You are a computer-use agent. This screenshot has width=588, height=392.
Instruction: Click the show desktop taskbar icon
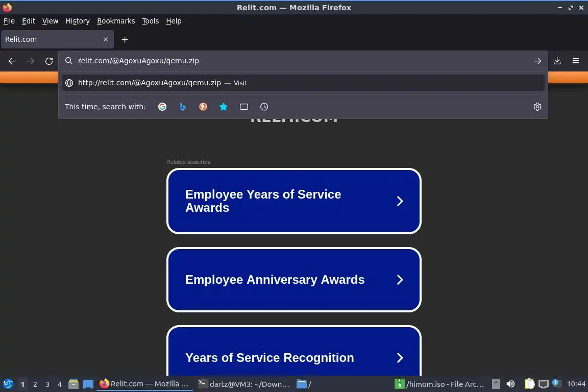coord(88,384)
